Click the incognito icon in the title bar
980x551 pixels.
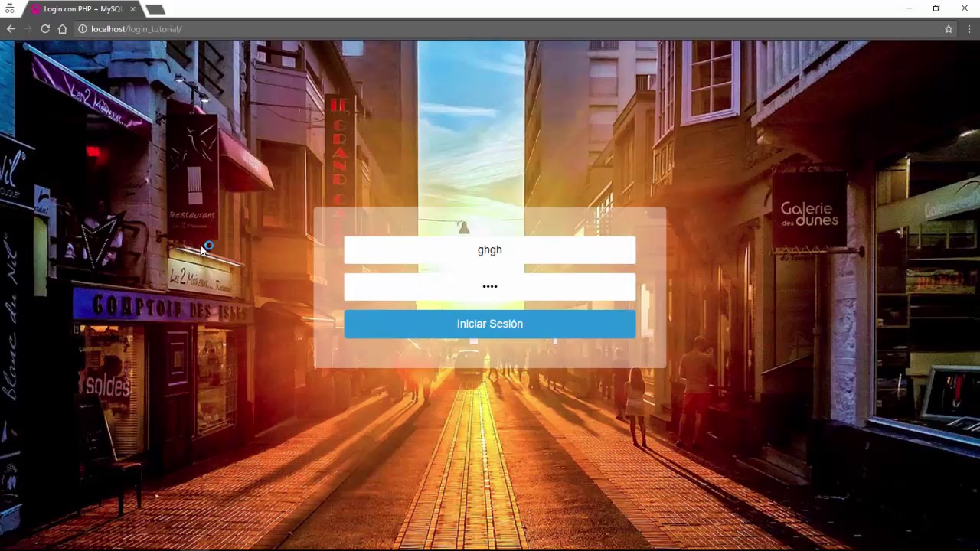coord(9,9)
